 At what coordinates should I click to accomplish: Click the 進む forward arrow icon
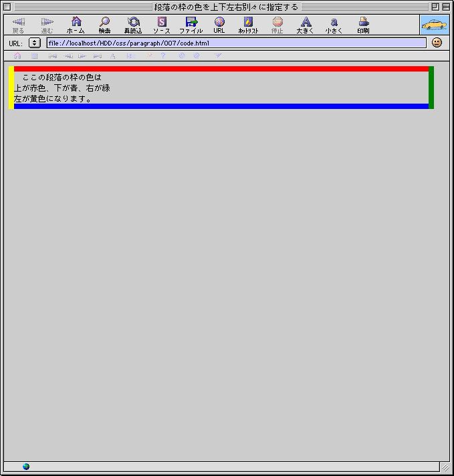(47, 22)
